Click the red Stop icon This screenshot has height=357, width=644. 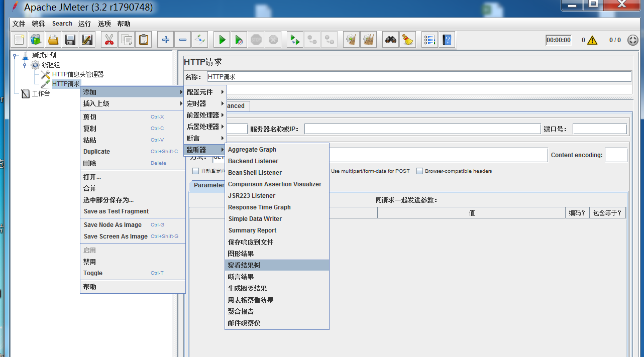(x=256, y=40)
